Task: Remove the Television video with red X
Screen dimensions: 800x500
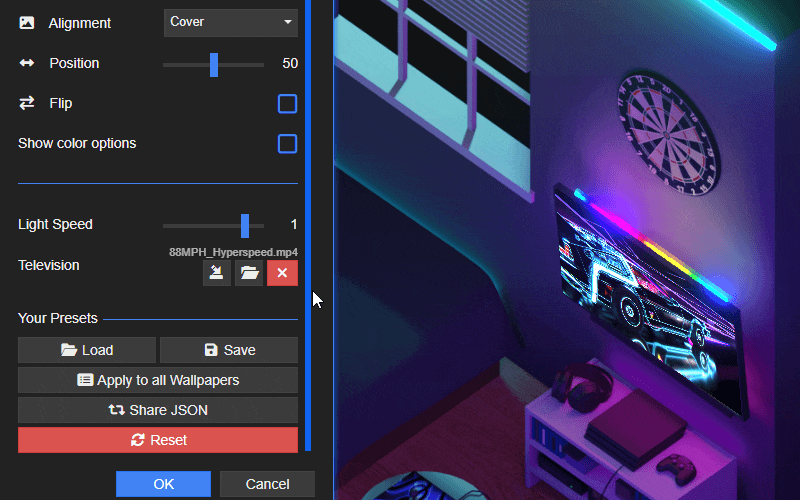Action: [282, 273]
